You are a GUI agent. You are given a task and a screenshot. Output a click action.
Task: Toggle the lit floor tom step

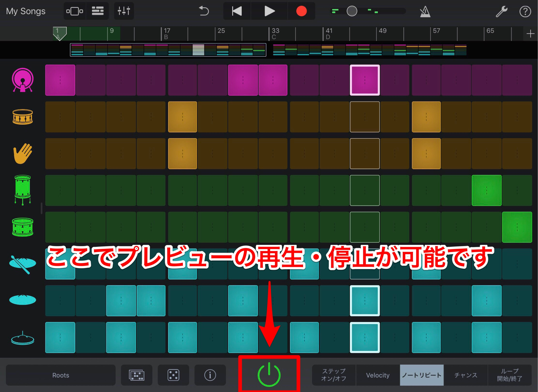point(487,190)
